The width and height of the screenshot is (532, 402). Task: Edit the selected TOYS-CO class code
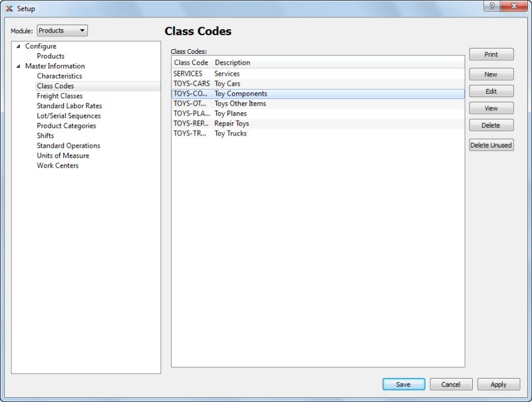click(491, 91)
